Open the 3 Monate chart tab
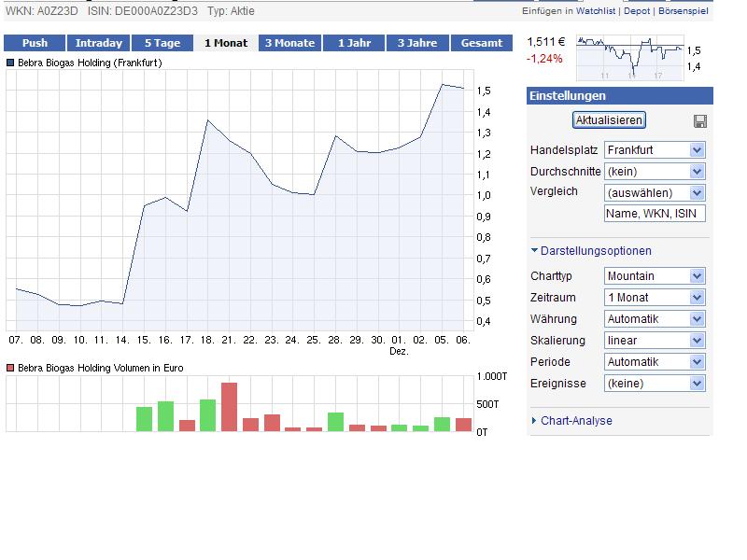This screenshot has width=747, height=560. coord(290,43)
